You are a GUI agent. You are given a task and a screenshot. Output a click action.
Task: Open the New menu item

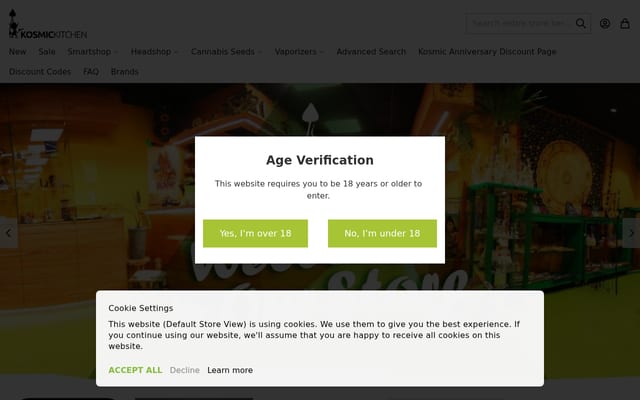[18, 52]
